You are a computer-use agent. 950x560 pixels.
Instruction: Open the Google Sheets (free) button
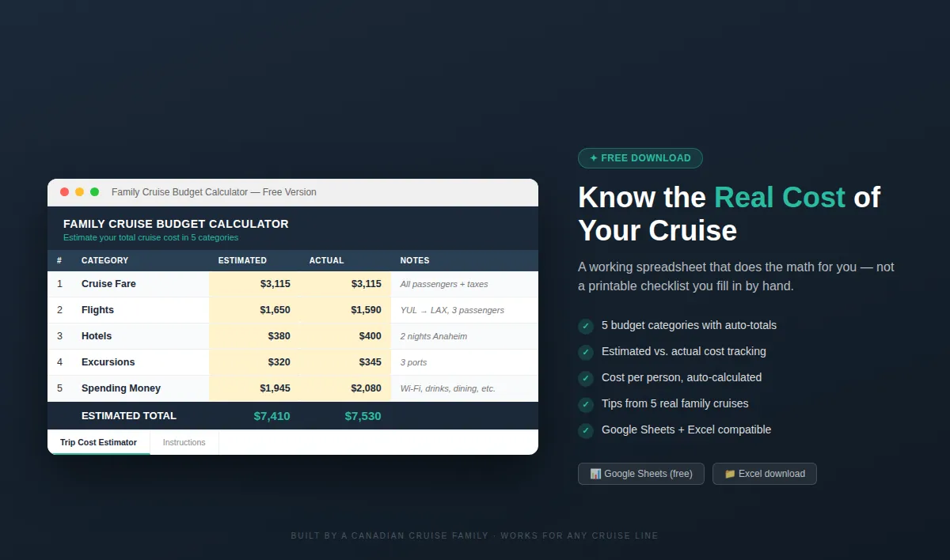[641, 474]
